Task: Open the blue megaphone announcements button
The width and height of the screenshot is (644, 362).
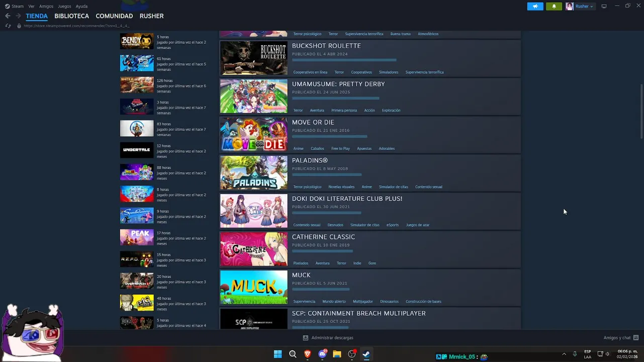Action: 535,6
